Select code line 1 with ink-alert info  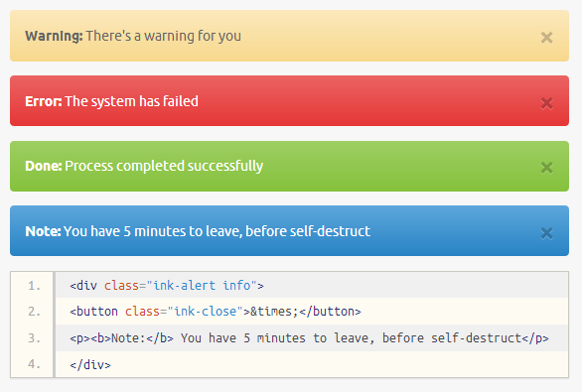(x=312, y=285)
